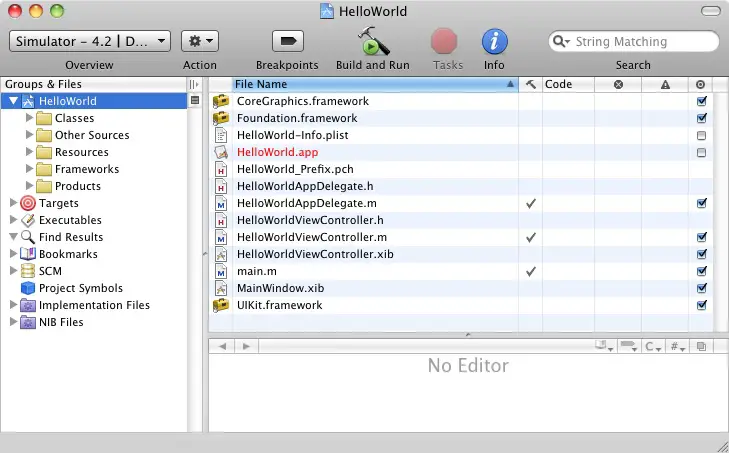The width and height of the screenshot is (729, 453).
Task: Open the Simulator 4.2 Overview dropdown
Action: (89, 41)
